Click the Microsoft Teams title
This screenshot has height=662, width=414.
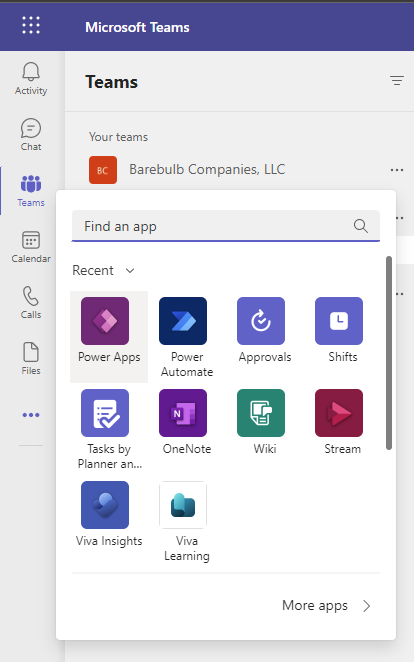[x=137, y=27]
